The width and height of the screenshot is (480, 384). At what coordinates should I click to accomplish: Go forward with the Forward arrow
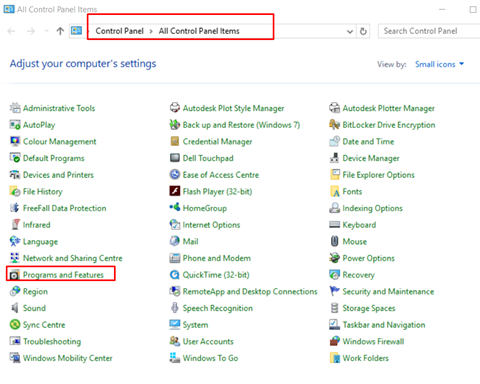pos(31,31)
